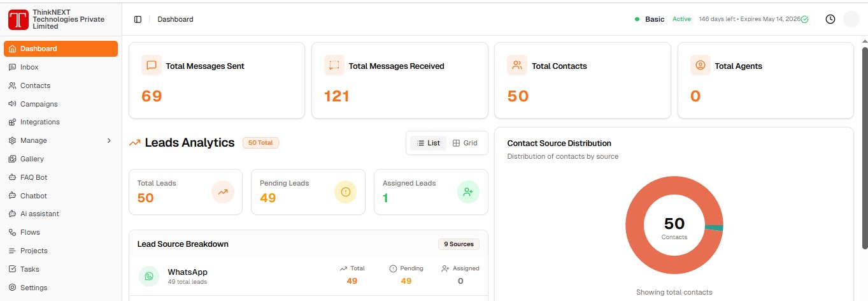Click the Assigned Leads user icon

pos(468,192)
